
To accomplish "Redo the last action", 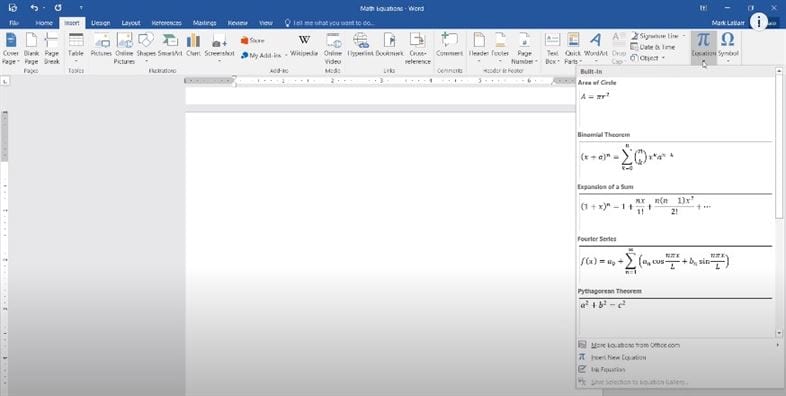I will point(58,8).
